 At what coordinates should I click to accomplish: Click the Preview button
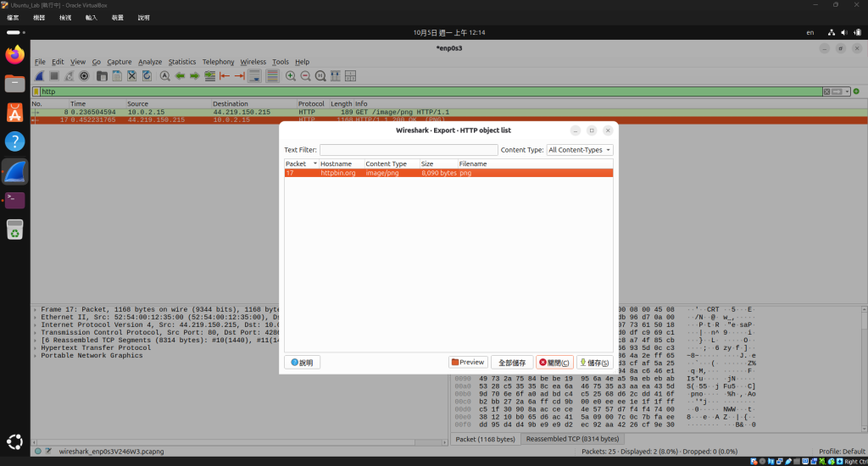coord(468,363)
